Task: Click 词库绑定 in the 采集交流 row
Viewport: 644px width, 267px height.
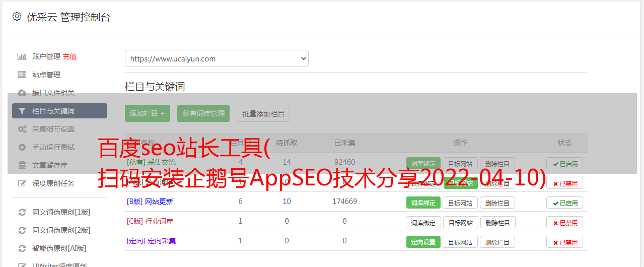Action: coord(423,163)
